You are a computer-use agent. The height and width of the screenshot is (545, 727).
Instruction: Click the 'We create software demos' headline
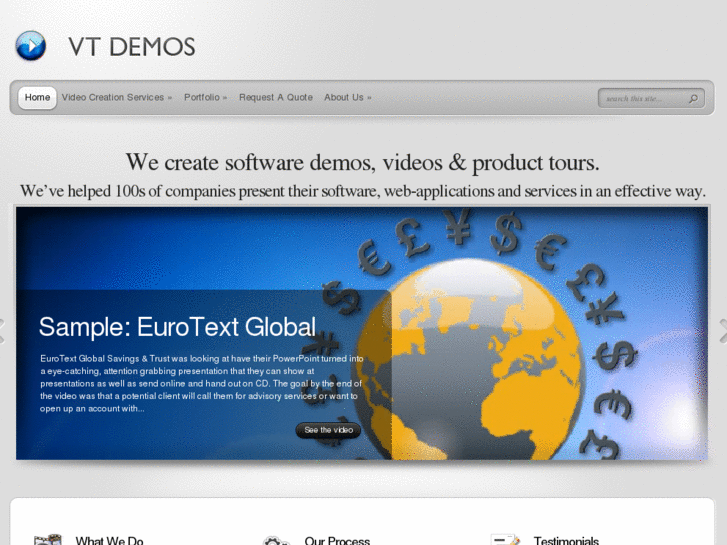363,162
